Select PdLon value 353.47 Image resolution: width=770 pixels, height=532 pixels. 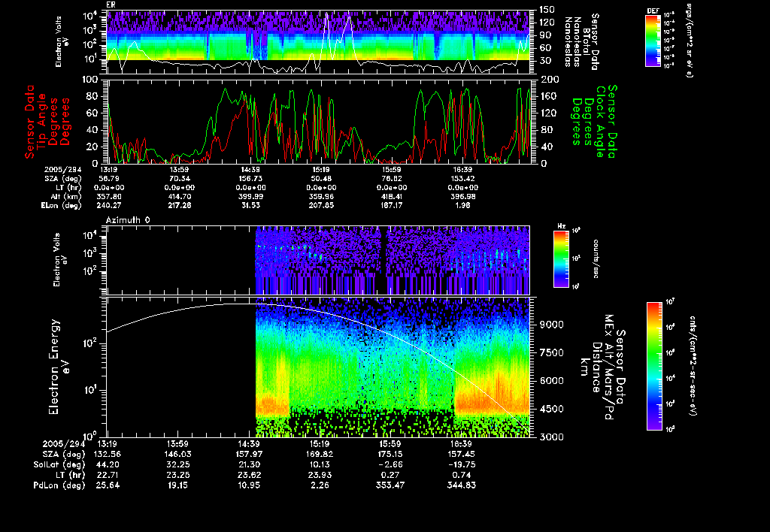(x=390, y=485)
